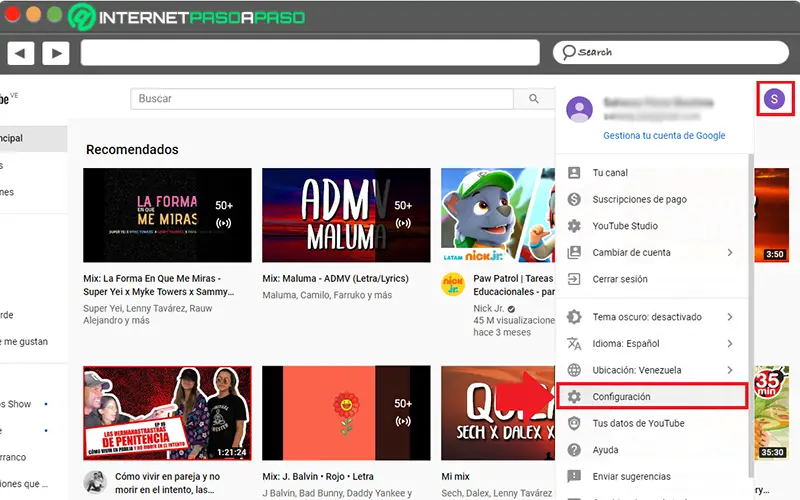Open Mix: J. Balvin Rojo Letra title
This screenshot has height=500, width=800.
click(x=318, y=477)
